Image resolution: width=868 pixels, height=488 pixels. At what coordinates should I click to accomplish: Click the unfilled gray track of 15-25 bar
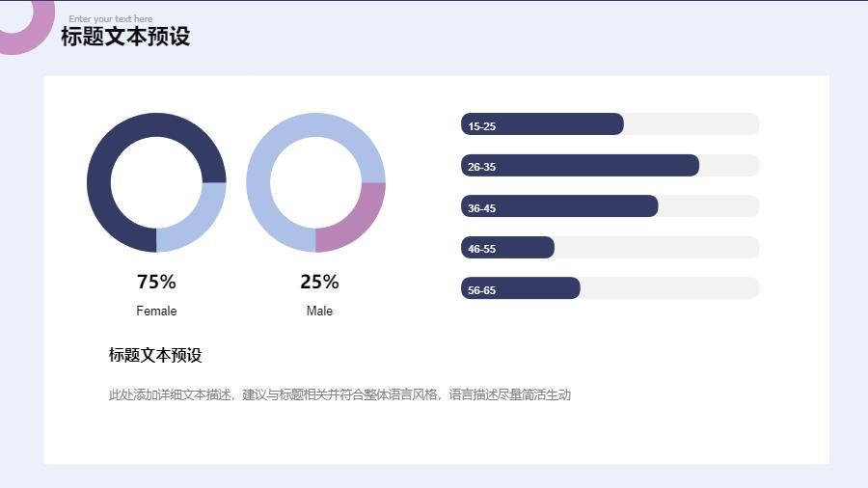point(691,124)
